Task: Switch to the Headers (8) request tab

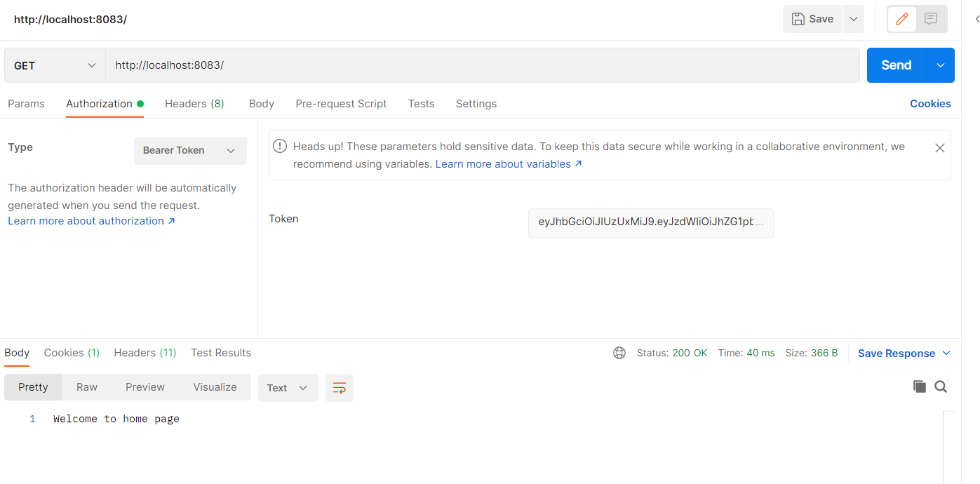Action: click(194, 104)
